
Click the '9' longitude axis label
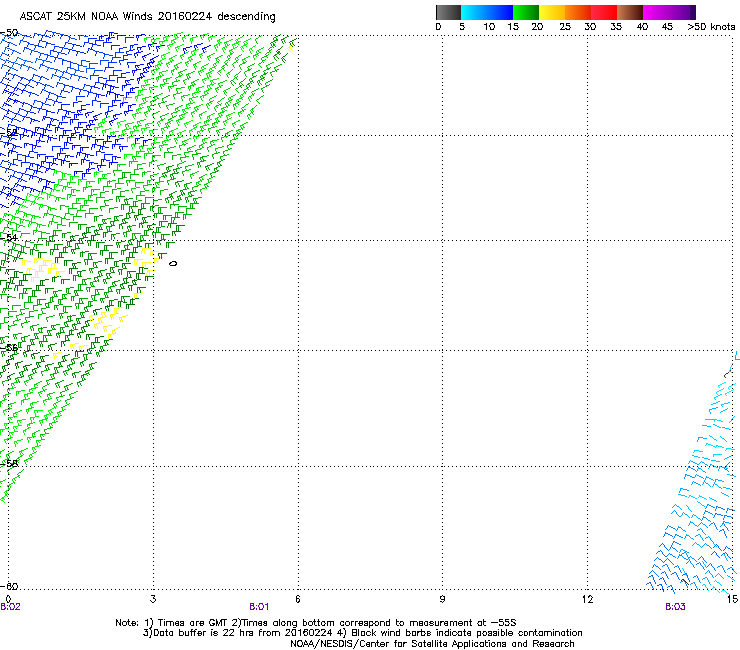coord(442,599)
